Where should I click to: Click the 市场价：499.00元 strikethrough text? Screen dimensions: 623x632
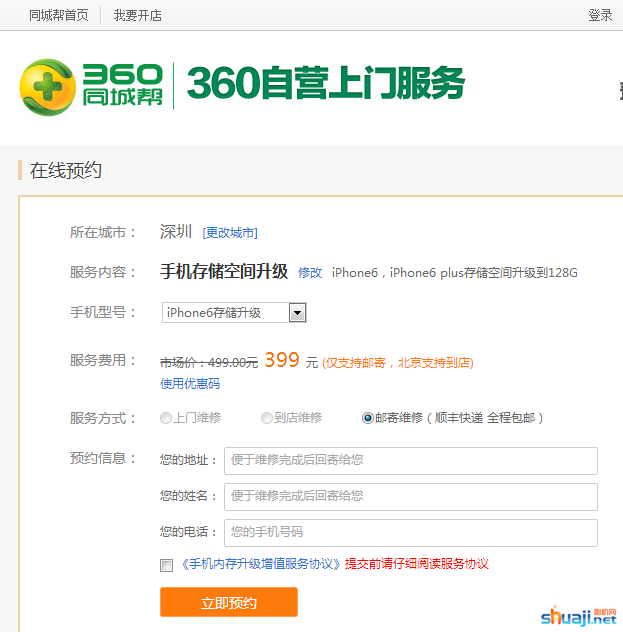209,363
